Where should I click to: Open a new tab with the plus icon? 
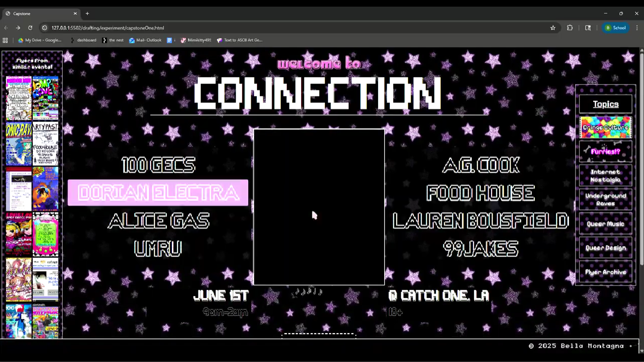point(87,14)
